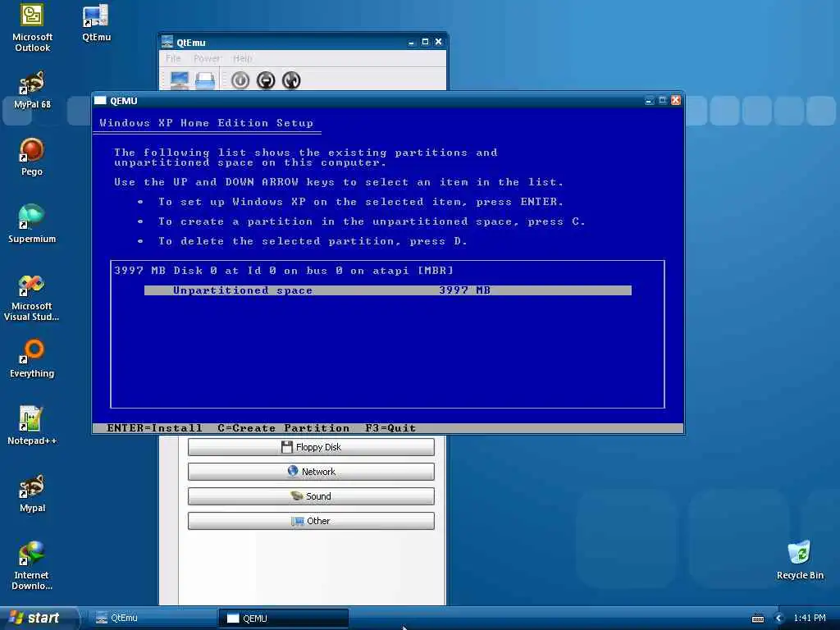The height and width of the screenshot is (630, 840).
Task: Minimize the QEMU window
Action: point(649,100)
